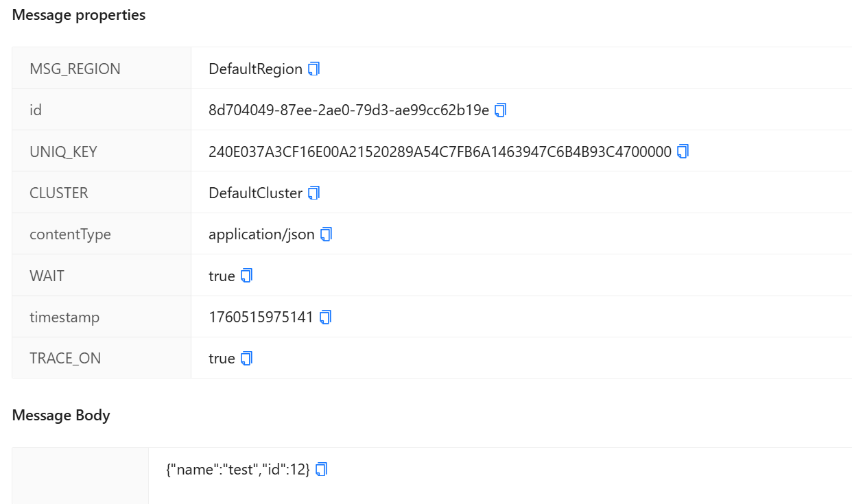Click the long UNIQ_KEY hexadecimal value
852x504 pixels.
[440, 152]
